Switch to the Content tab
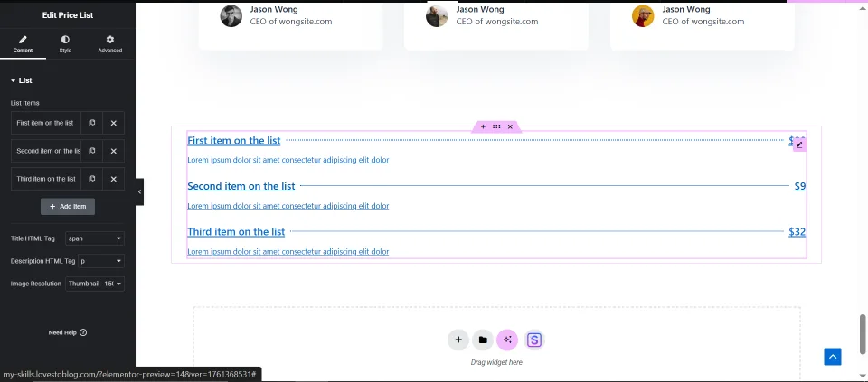Image resolution: width=868 pixels, height=382 pixels. (23, 45)
